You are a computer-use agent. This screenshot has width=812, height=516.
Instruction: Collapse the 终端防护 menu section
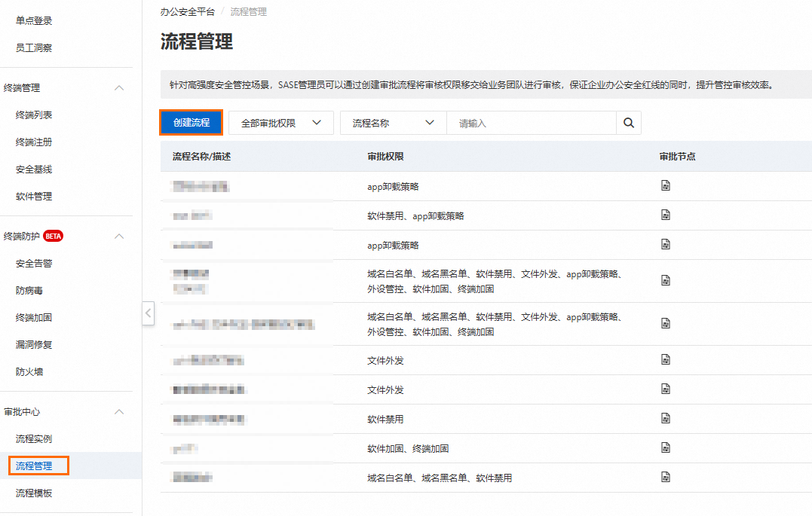[119, 236]
